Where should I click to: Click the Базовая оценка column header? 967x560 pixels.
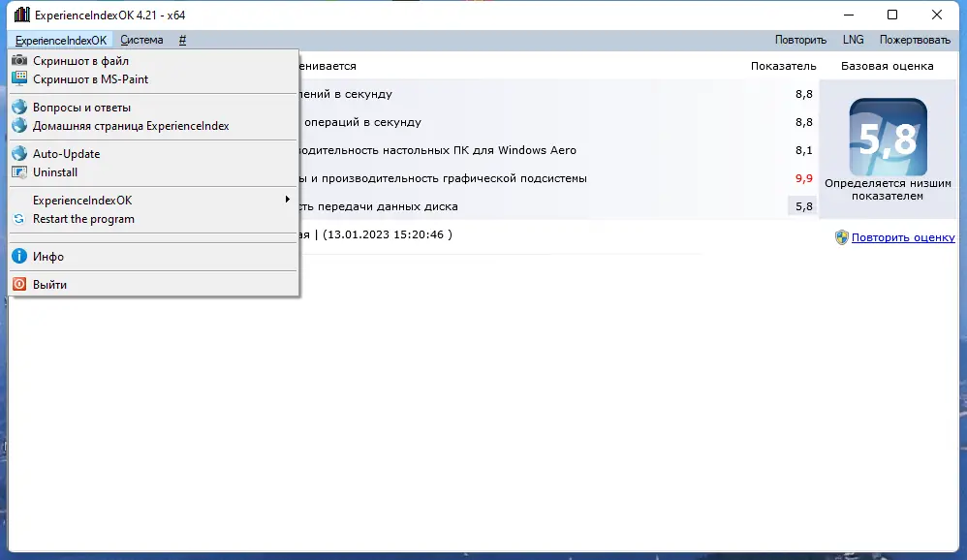[x=887, y=66]
